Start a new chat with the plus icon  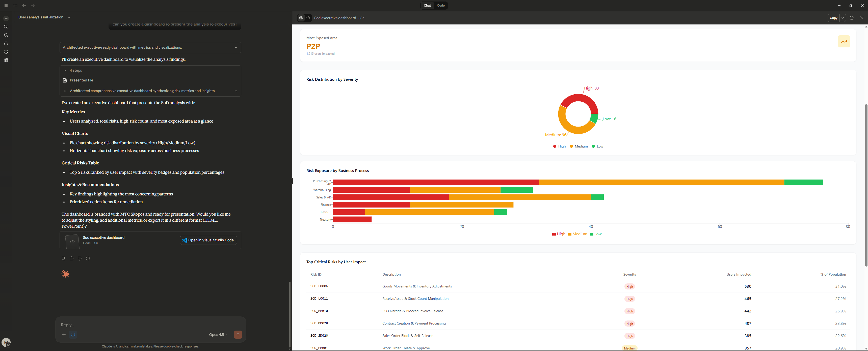point(6,18)
